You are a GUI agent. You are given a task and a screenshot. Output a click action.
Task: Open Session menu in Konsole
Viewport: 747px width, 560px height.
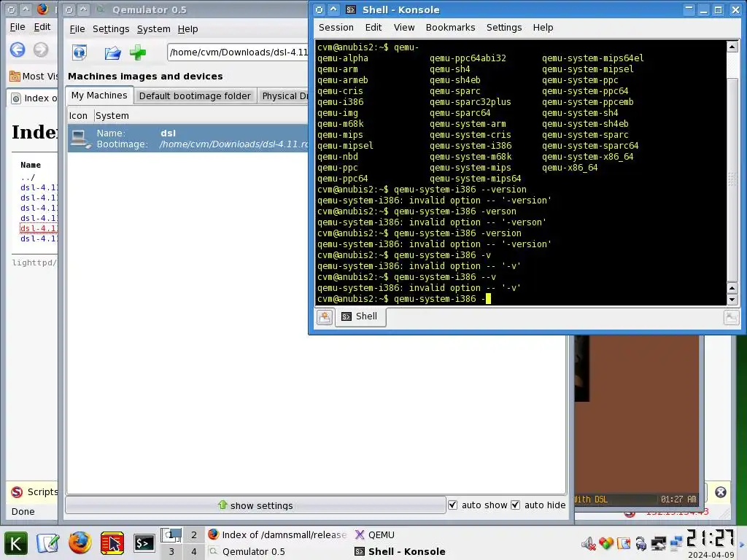pos(336,28)
